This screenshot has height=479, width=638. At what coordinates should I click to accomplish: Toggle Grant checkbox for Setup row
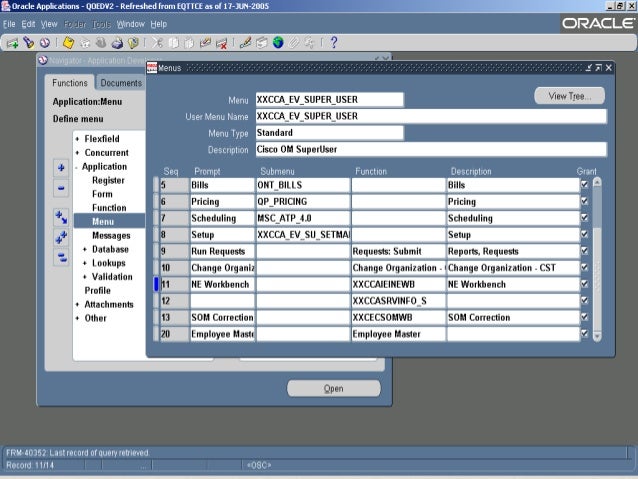[x=585, y=234]
